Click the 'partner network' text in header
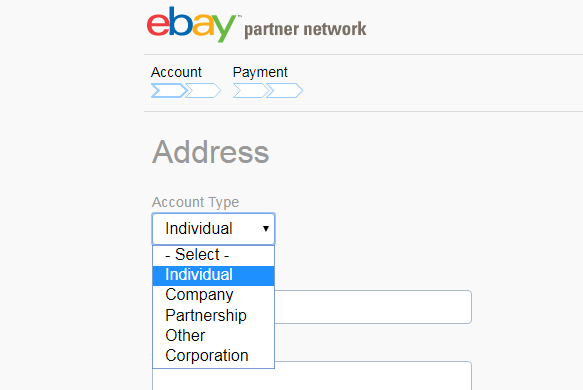 point(305,29)
